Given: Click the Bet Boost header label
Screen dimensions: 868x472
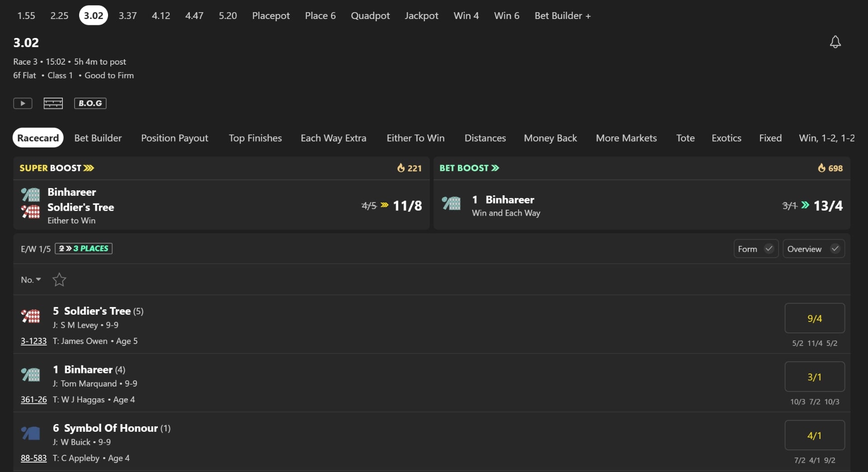Looking at the screenshot, I should point(469,168).
